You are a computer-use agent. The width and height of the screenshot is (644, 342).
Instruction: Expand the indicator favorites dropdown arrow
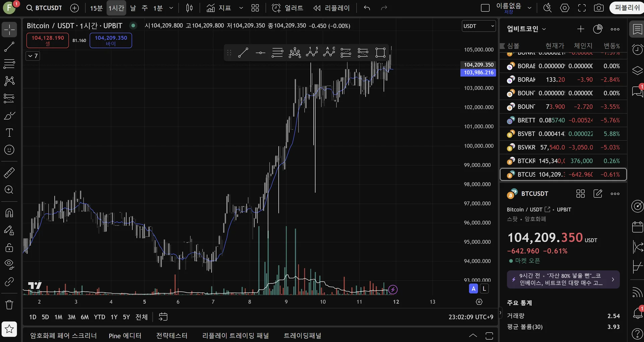point(241,8)
